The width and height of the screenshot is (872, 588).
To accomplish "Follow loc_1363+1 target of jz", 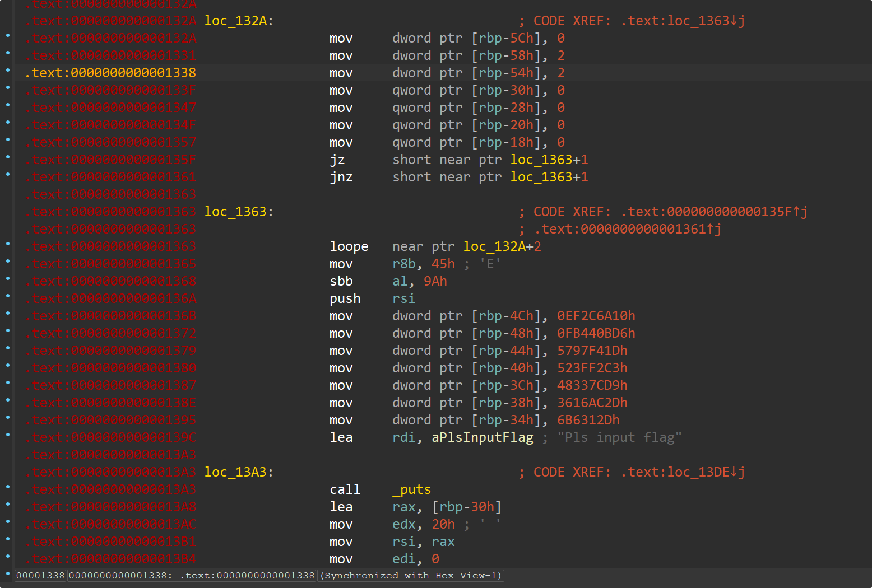I will tap(549, 160).
